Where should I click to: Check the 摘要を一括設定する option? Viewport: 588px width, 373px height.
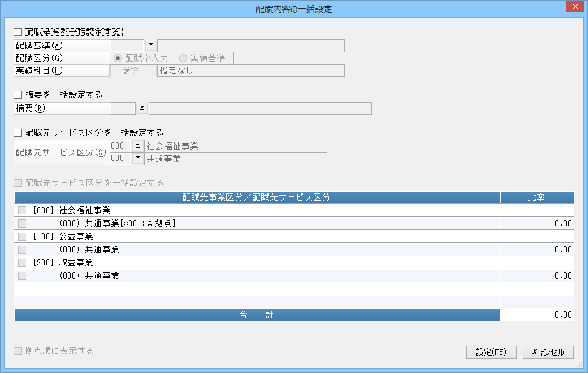point(17,94)
